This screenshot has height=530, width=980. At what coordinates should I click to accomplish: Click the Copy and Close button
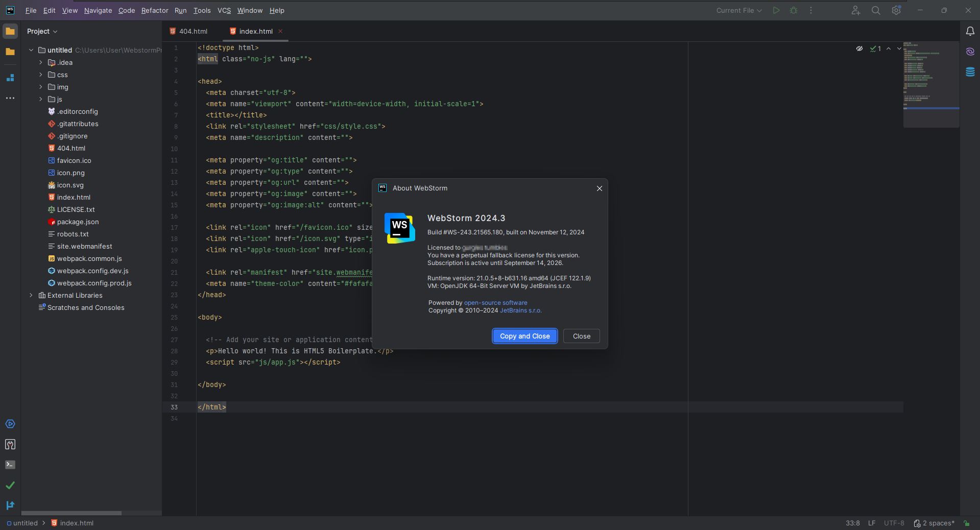pos(524,336)
